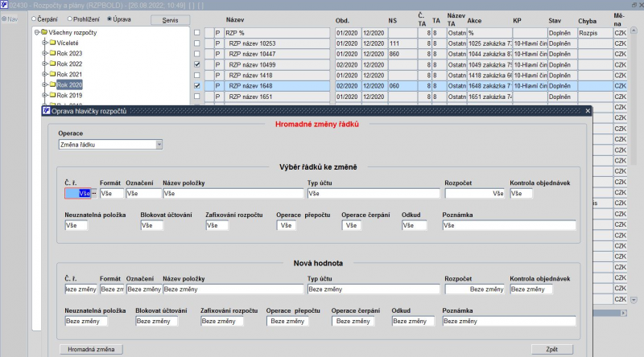Screen dimensions: 644x357
Task: Select the Rok 2021 folder icon
Action: [x=52, y=74]
